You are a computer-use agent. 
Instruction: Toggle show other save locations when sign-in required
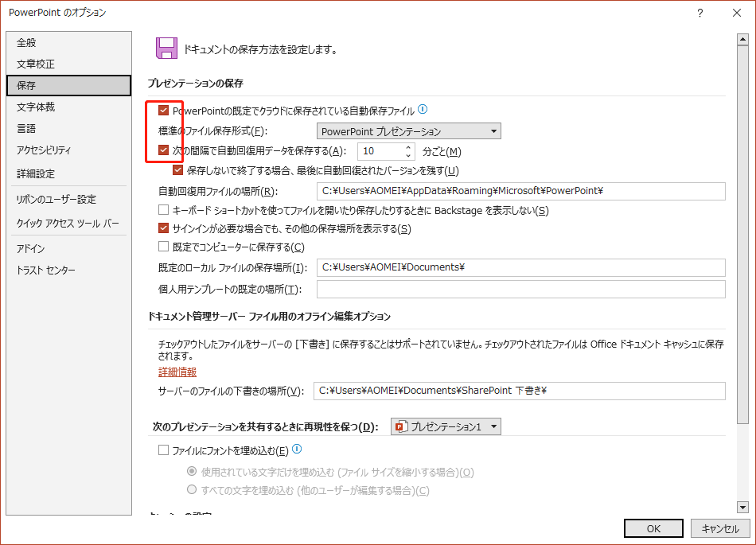tap(163, 228)
